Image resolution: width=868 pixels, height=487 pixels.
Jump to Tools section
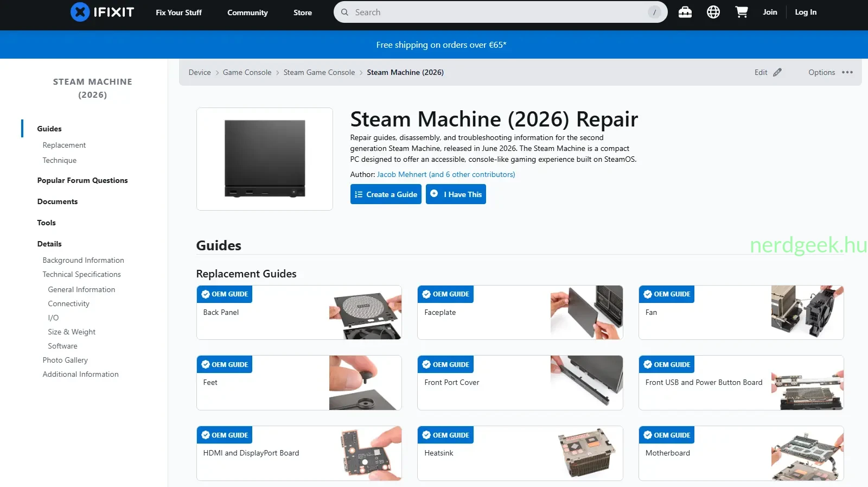(x=46, y=223)
